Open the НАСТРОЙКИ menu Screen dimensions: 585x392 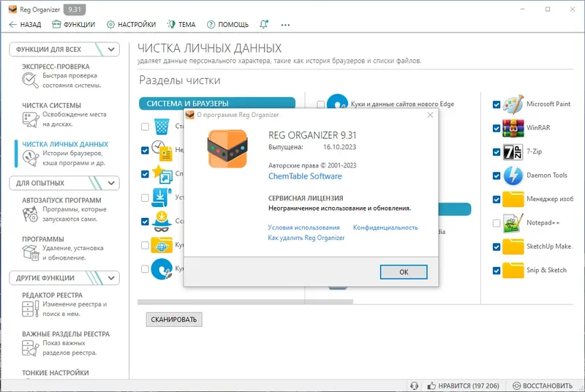pos(131,24)
